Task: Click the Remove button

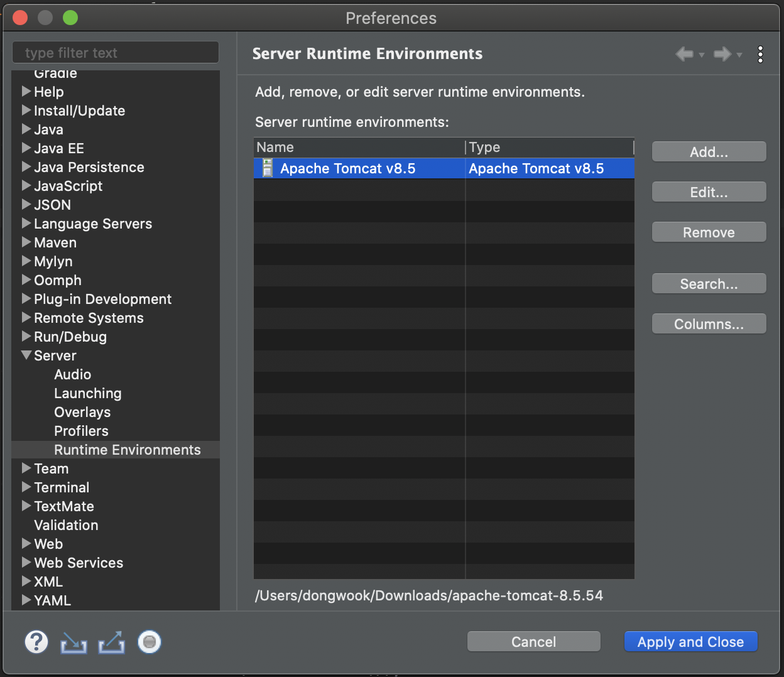Action: 709,232
